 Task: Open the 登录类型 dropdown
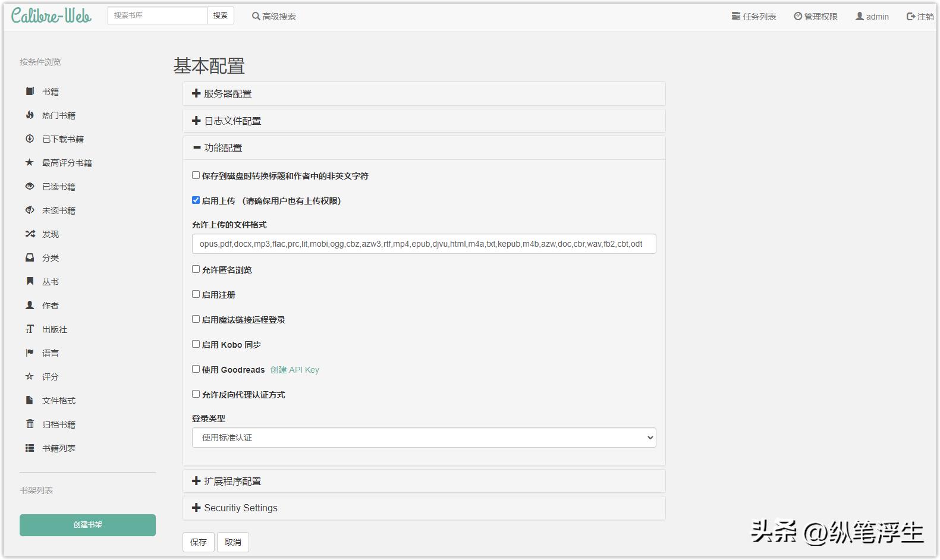point(424,438)
